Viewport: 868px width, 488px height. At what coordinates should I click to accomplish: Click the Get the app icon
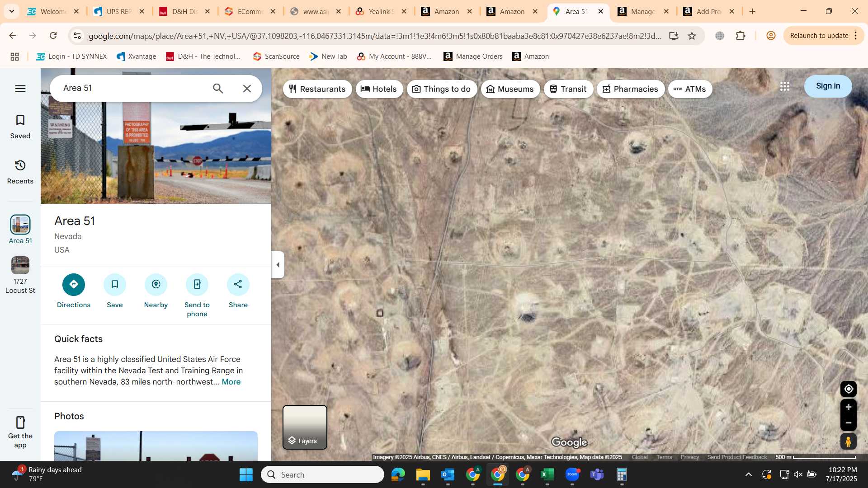tap(20, 422)
